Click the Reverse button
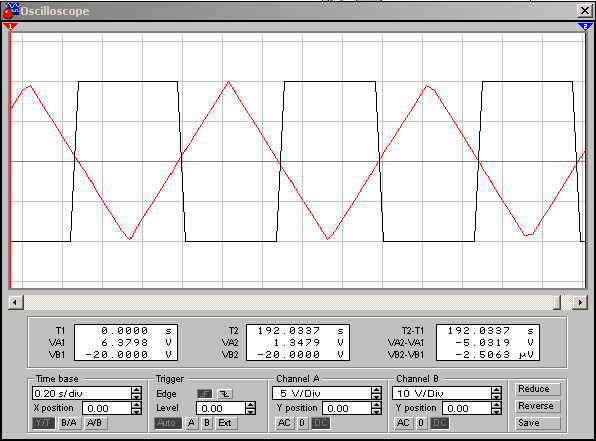The height and width of the screenshot is (441, 596). (538, 406)
